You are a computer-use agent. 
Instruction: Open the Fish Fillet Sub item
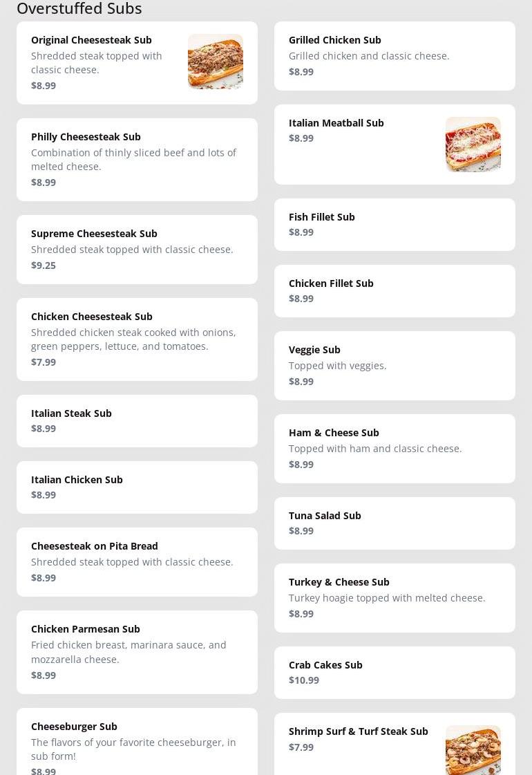click(395, 225)
